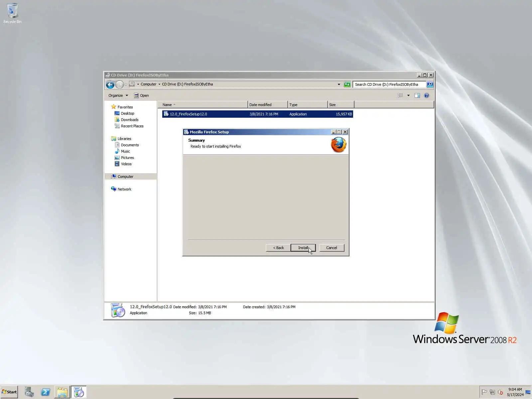Open the Documents library
Screen dimensions: 532x399
pyautogui.click(x=130, y=145)
